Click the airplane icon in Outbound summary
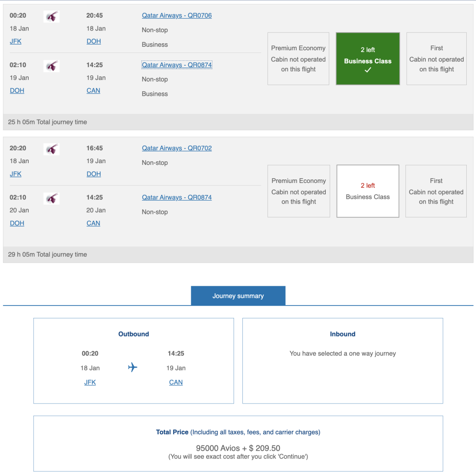The height and width of the screenshot is (474, 476). 133,367
